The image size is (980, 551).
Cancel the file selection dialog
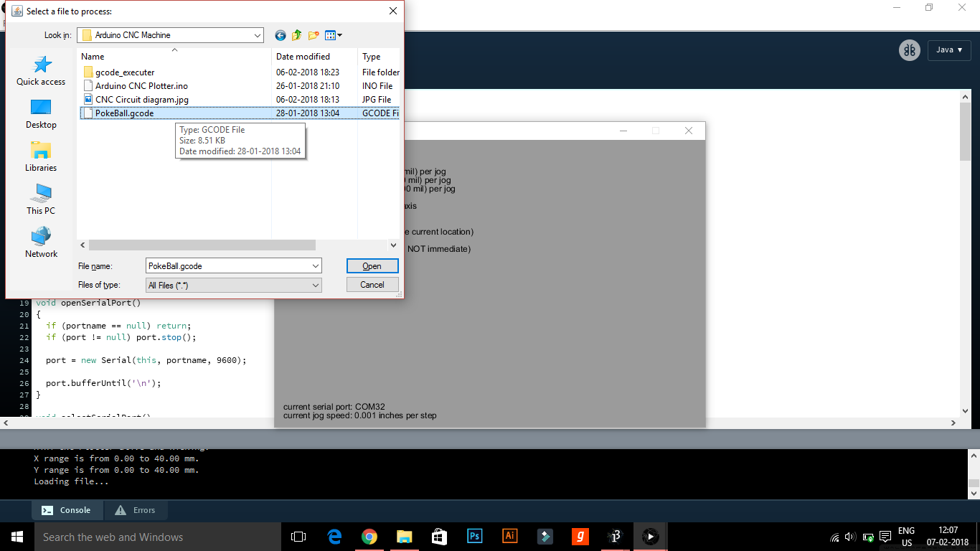pyautogui.click(x=372, y=284)
